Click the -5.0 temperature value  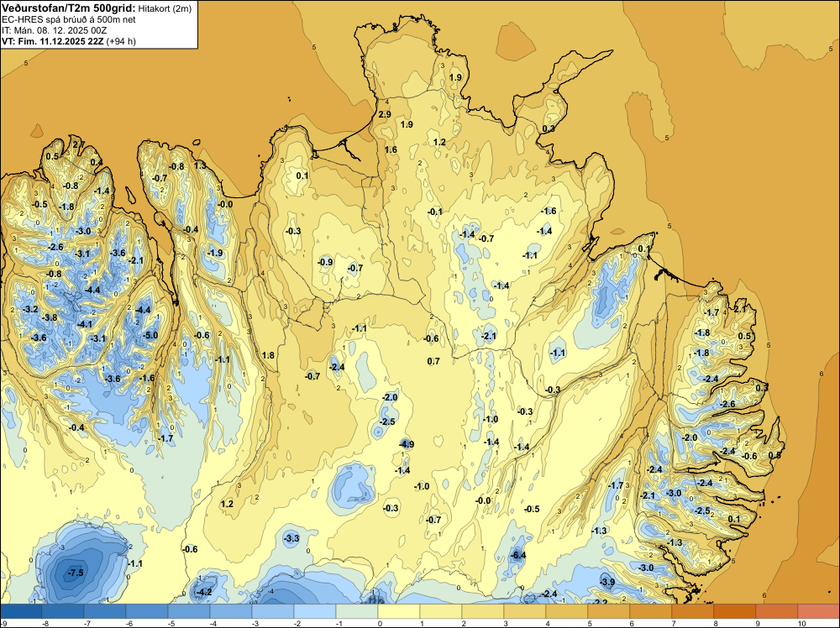(150, 336)
